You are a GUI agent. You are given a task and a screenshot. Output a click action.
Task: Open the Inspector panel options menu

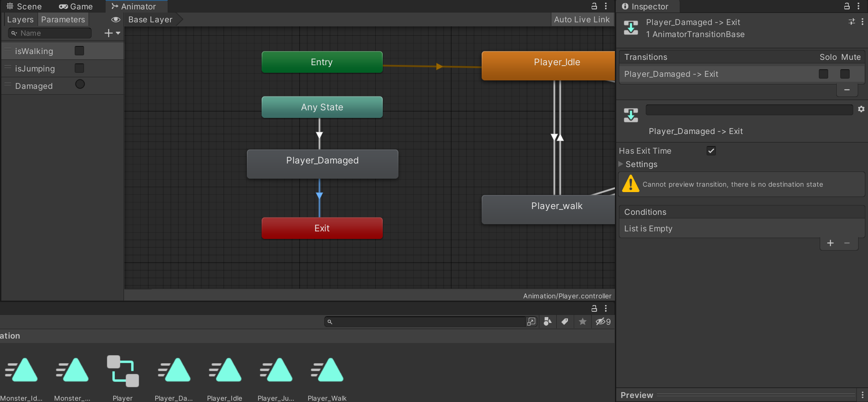tap(859, 6)
